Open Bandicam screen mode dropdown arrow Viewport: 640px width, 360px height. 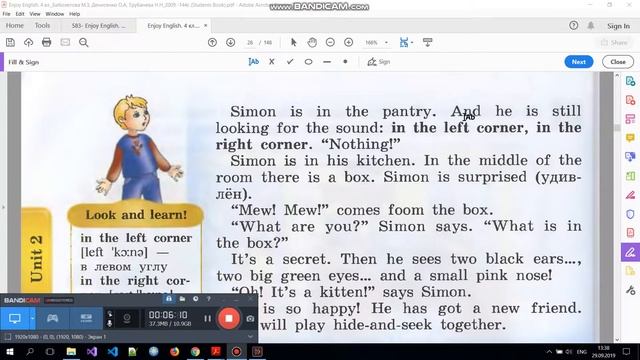32,318
